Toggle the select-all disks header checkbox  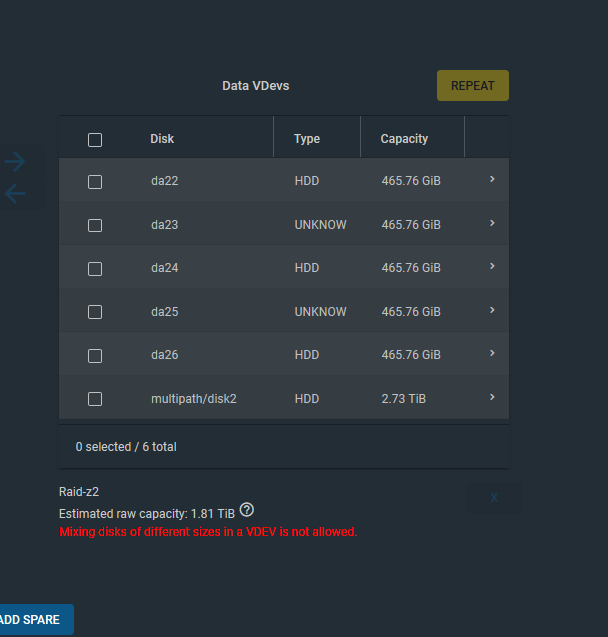95,140
